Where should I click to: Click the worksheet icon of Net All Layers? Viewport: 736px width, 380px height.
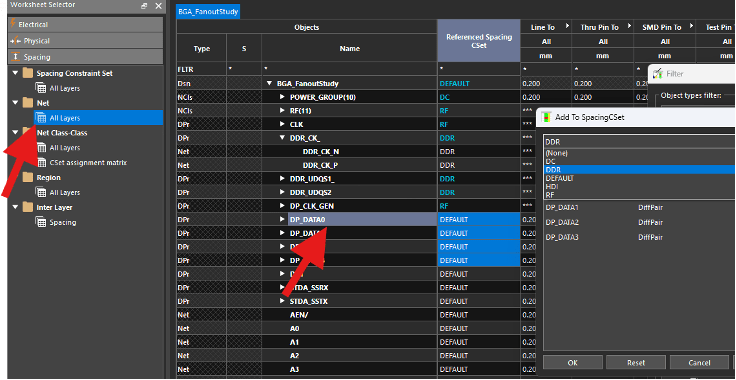pos(41,118)
